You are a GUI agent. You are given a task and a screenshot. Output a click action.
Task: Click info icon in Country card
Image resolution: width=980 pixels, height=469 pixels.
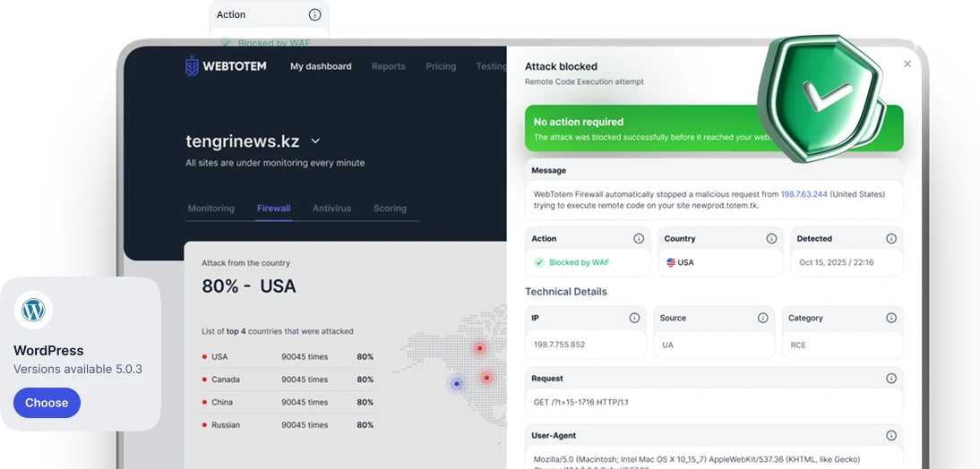(771, 239)
